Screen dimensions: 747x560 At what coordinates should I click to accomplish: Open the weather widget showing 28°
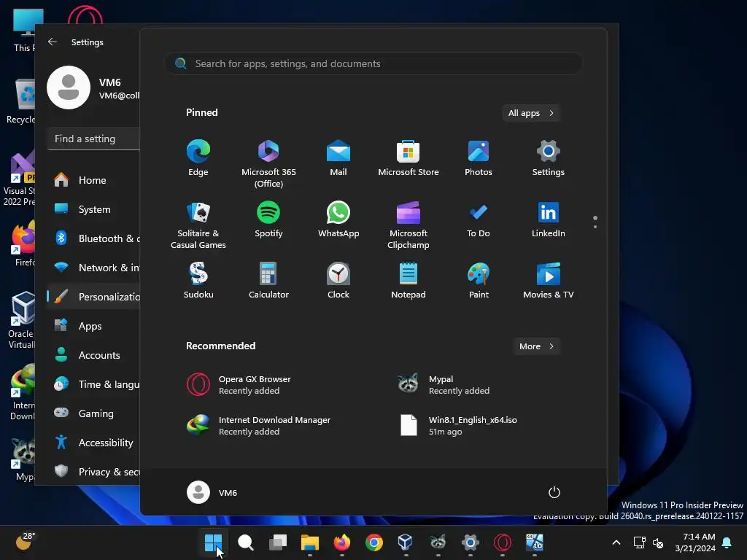click(x=26, y=542)
